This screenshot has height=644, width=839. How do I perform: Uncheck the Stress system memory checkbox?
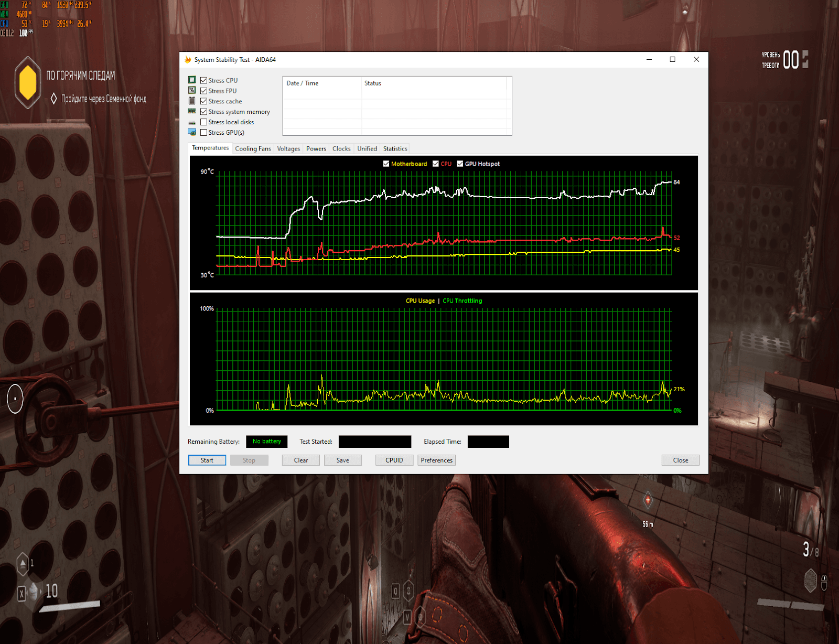pos(203,112)
